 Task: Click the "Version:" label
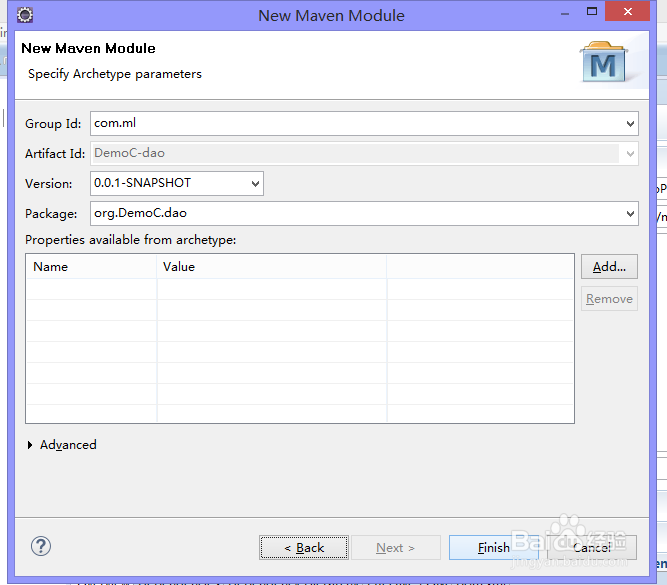(48, 184)
